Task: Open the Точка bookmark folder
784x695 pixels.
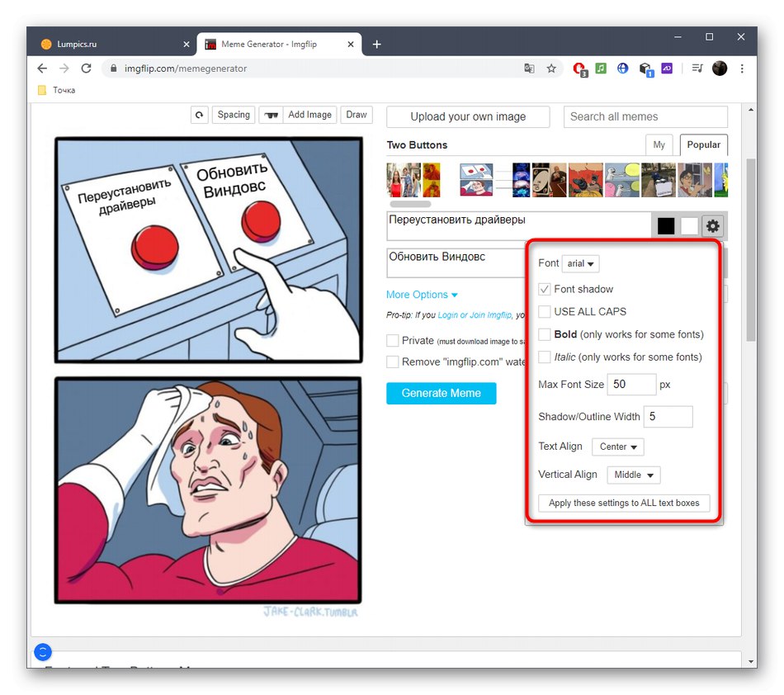Action: [56, 90]
